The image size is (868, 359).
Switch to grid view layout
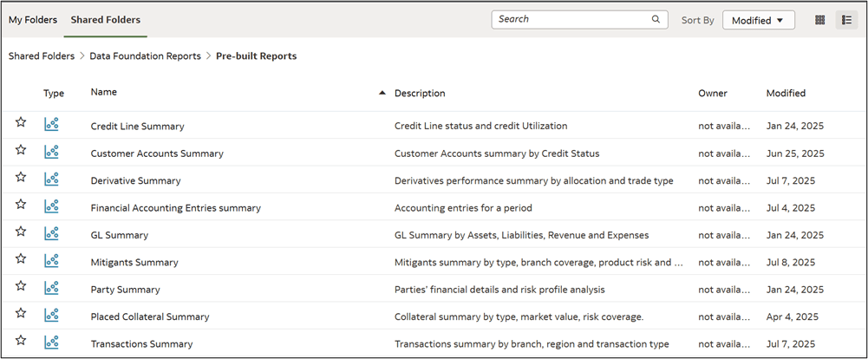coord(819,20)
